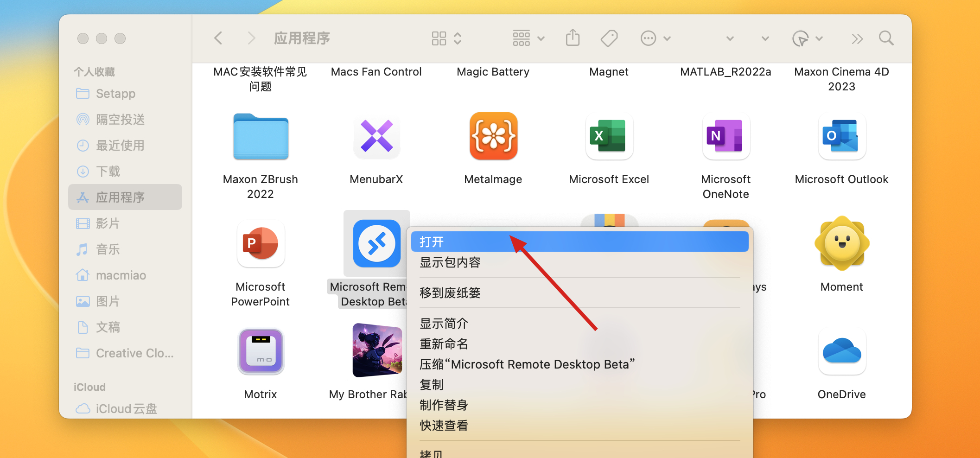
Task: Choose 显示简介 in the context menu
Action: click(x=444, y=324)
